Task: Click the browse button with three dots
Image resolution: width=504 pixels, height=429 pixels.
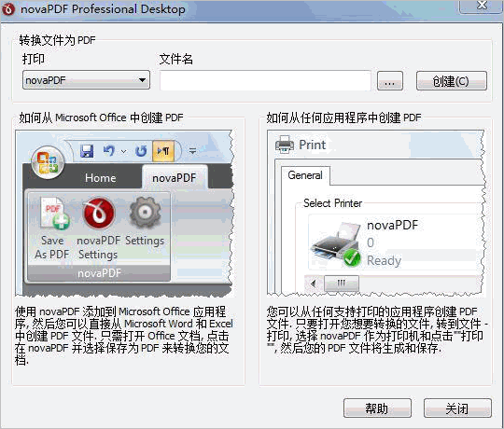Action: [x=389, y=81]
